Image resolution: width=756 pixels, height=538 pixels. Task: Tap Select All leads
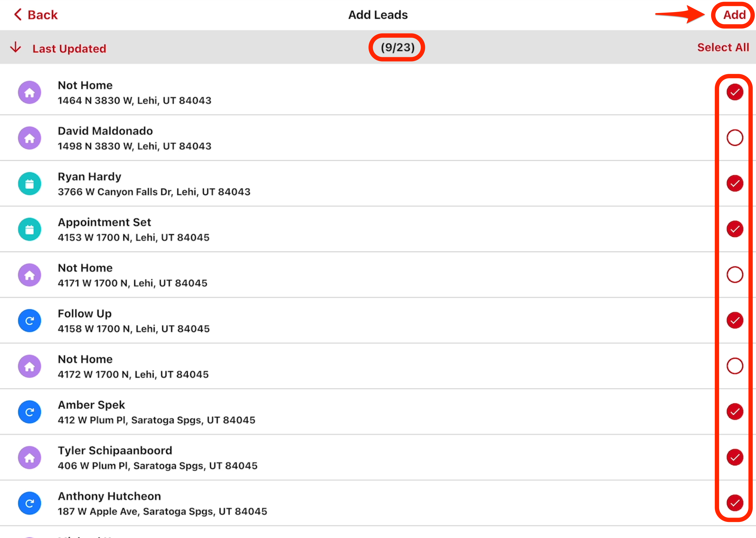click(723, 47)
